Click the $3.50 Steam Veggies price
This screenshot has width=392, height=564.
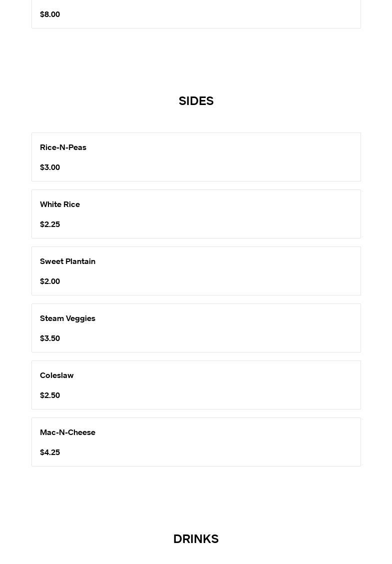(x=50, y=338)
